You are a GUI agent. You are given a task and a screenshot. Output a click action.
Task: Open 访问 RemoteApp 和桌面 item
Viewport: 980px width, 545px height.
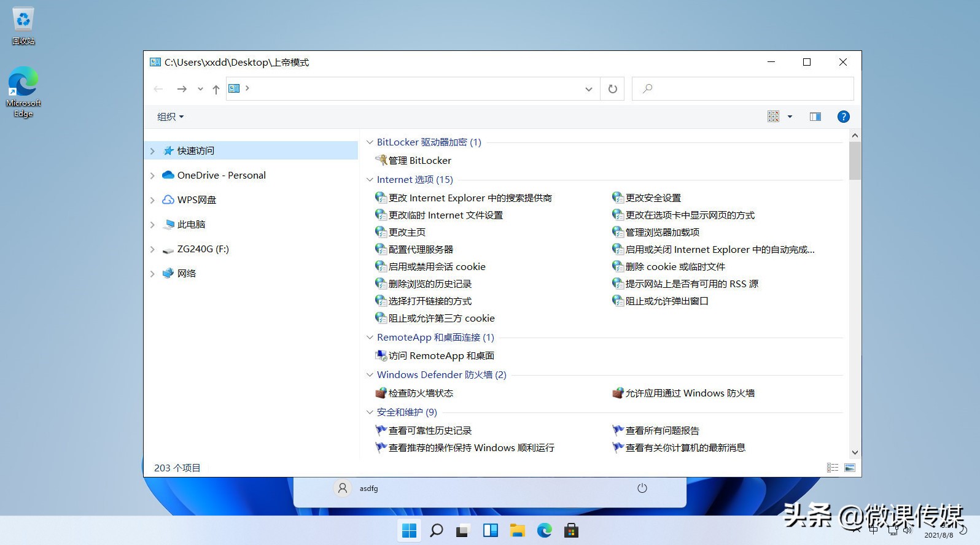click(x=435, y=355)
